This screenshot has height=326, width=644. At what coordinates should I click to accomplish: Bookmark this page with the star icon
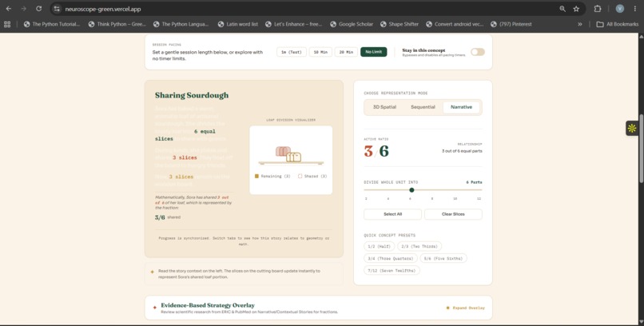(x=576, y=9)
